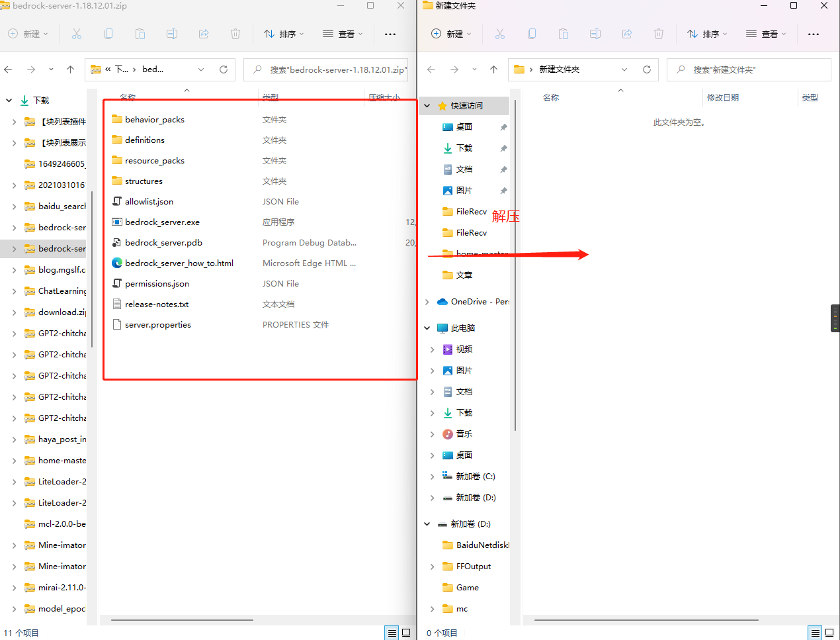Select release-notes.txt file
The width and height of the screenshot is (840, 640).
click(x=157, y=304)
